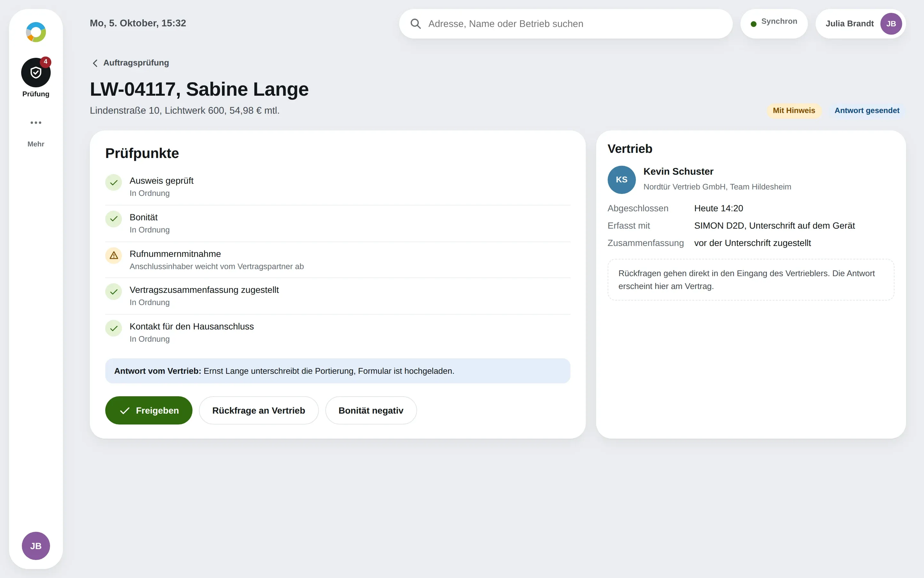This screenshot has height=578, width=924.
Task: Click the Mit Hinweis tag
Action: [794, 110]
